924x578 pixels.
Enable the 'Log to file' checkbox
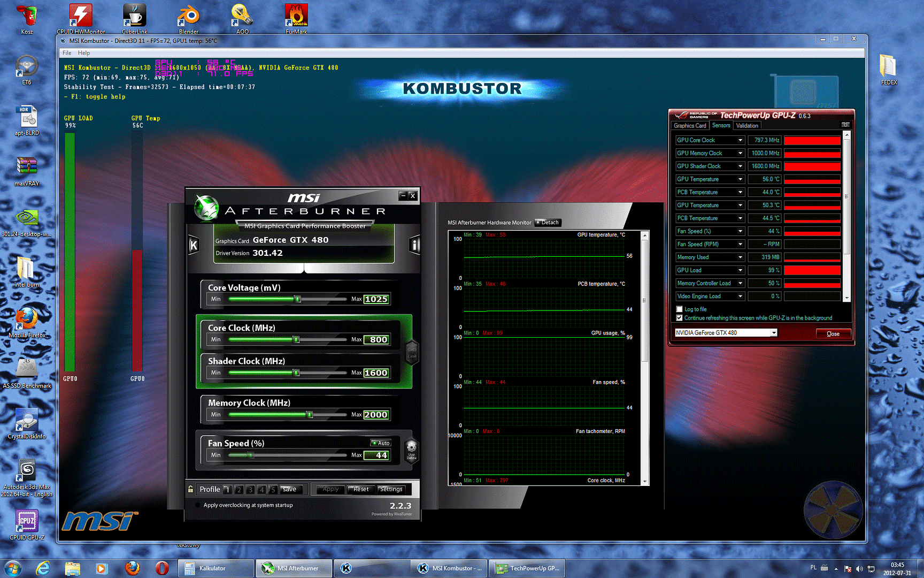pyautogui.click(x=680, y=309)
